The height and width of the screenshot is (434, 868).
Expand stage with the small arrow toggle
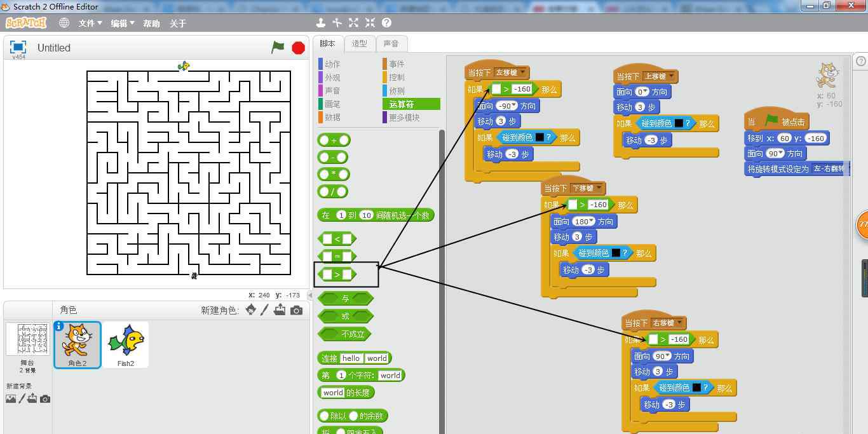coord(310,295)
